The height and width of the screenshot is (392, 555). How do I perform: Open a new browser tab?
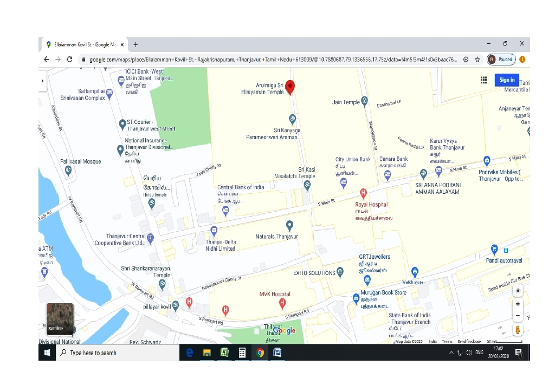(135, 44)
